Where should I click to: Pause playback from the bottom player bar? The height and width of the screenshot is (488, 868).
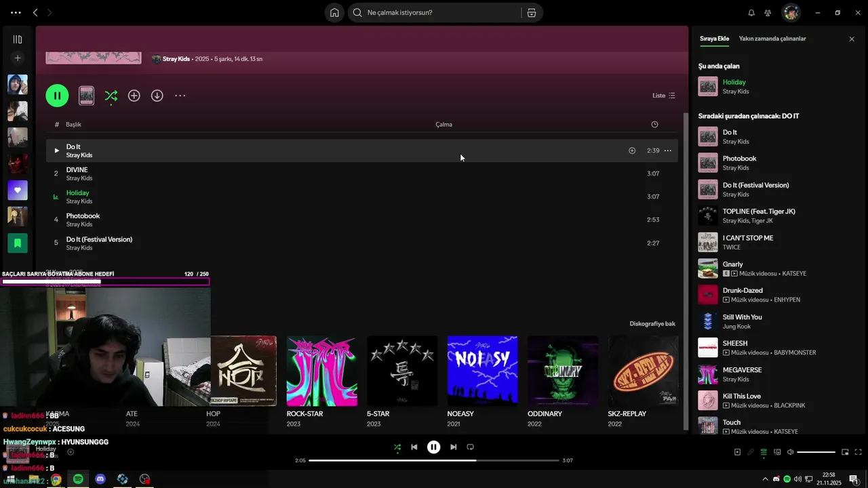pos(434,447)
